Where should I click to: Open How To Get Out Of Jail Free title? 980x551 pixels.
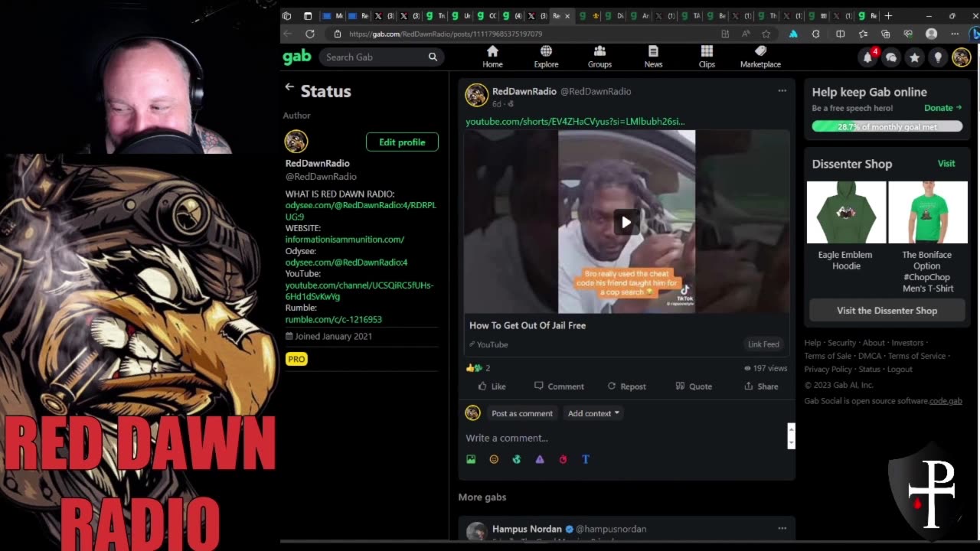(x=528, y=325)
